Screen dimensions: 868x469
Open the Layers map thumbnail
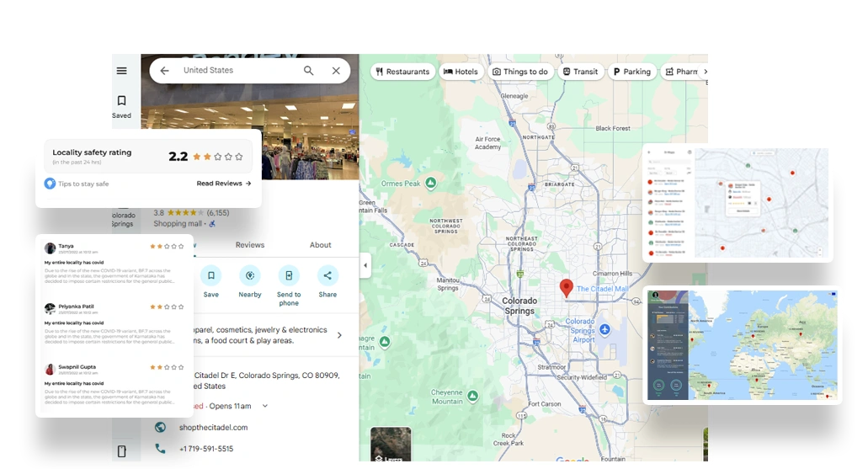[391, 444]
